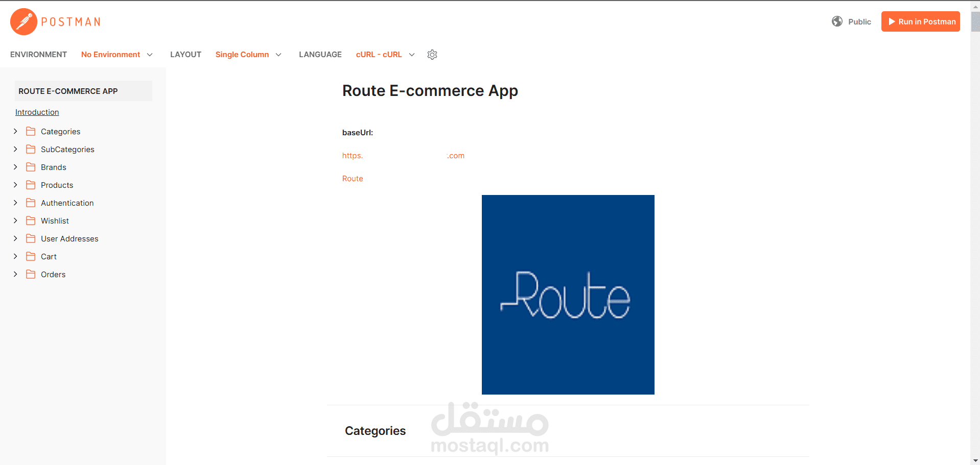This screenshot has height=465, width=980.
Task: Expand the Brands folder chevron
Action: click(x=15, y=167)
